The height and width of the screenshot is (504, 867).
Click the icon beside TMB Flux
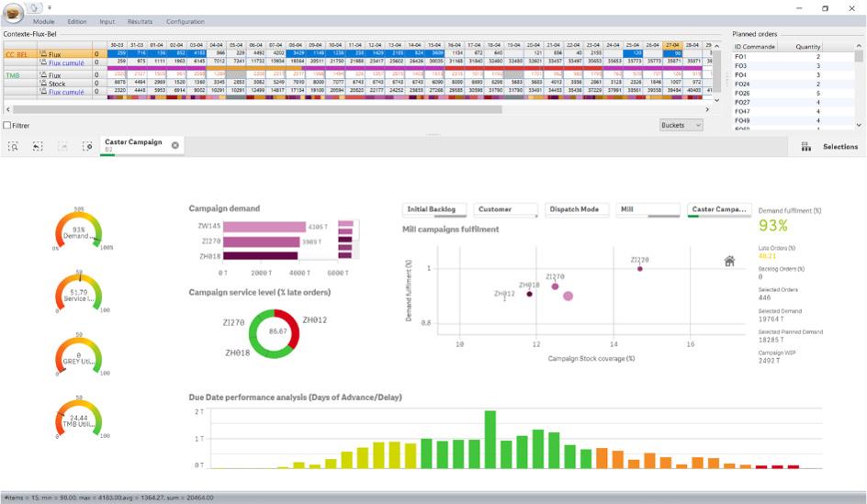coord(44,75)
